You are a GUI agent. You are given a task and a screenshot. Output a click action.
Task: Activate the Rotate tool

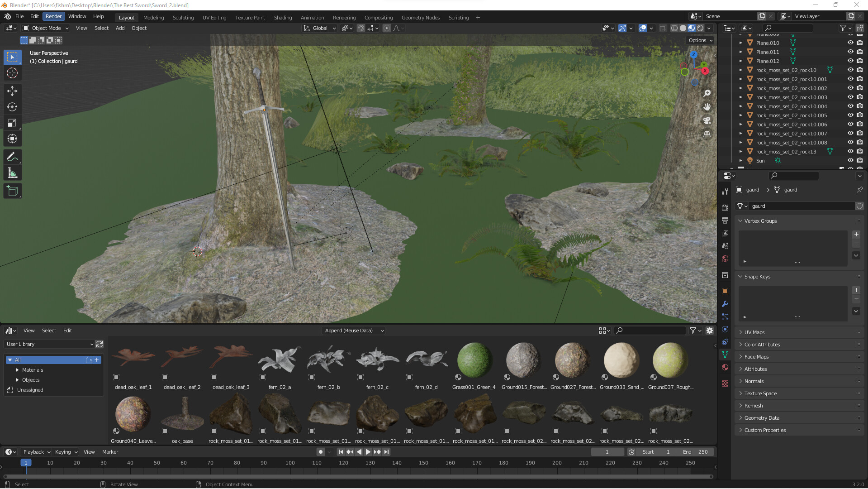(12, 107)
